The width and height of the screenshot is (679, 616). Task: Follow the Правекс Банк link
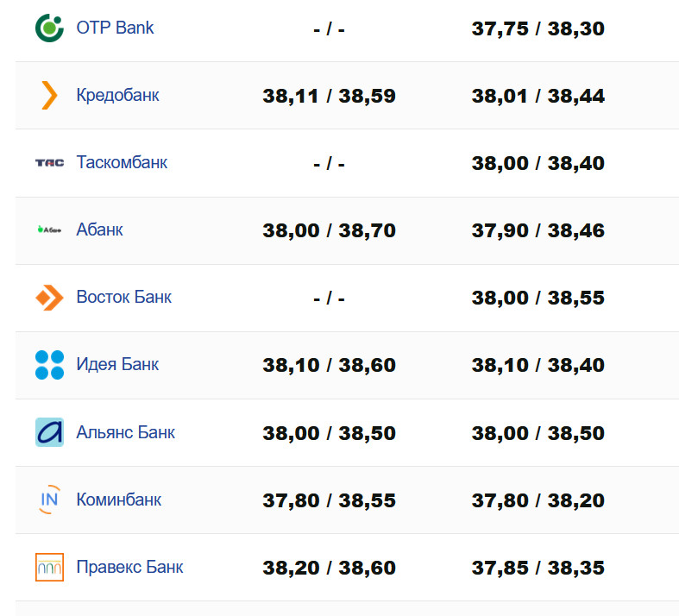point(129,567)
